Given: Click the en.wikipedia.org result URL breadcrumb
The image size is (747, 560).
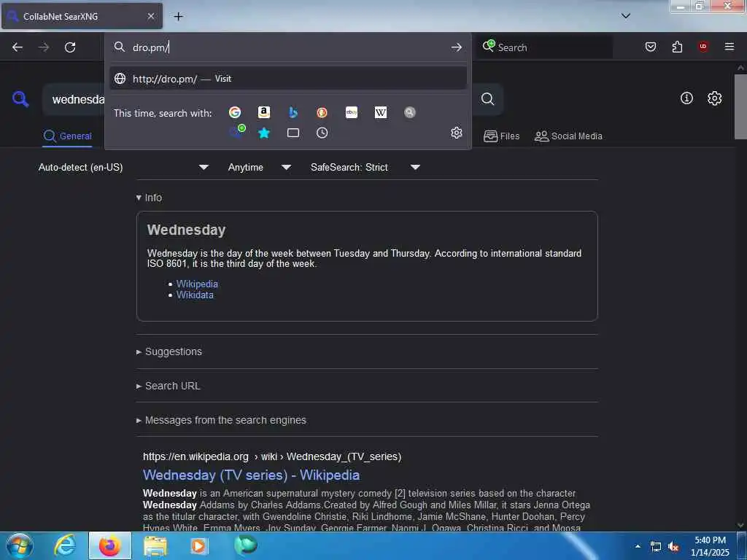Looking at the screenshot, I should point(272,456).
